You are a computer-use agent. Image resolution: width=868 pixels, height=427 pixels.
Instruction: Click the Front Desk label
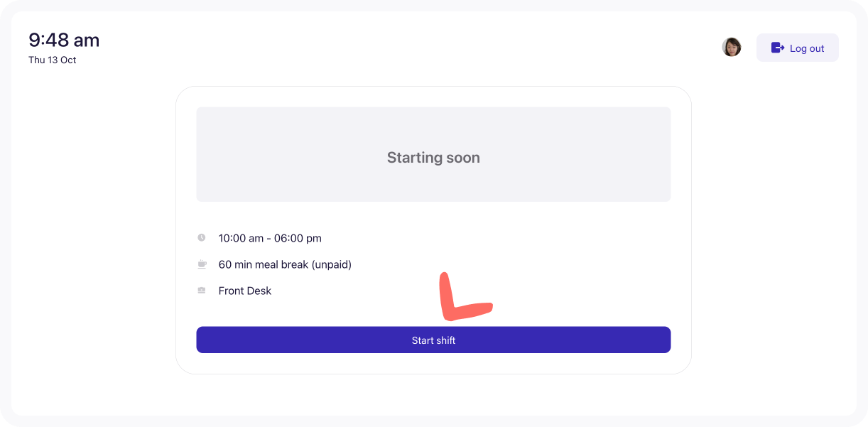tap(245, 291)
